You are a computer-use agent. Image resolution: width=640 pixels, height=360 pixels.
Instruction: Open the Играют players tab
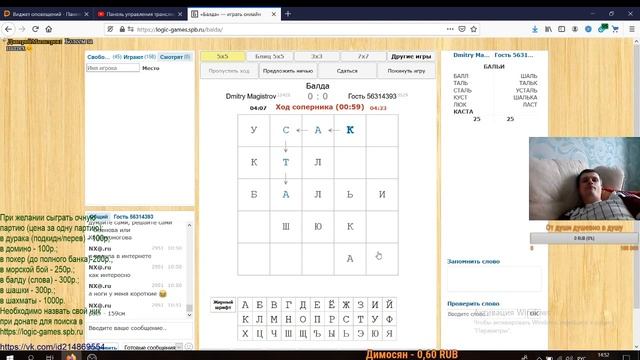pyautogui.click(x=140, y=57)
